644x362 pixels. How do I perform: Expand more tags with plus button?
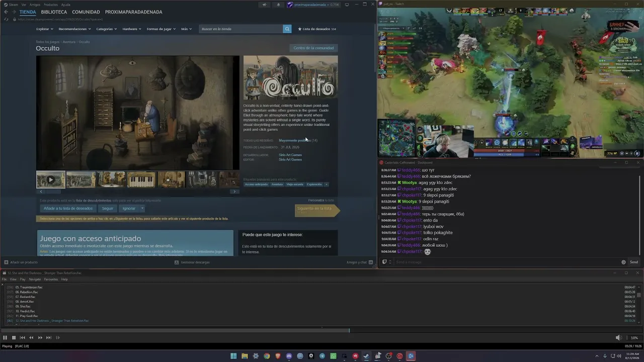pyautogui.click(x=326, y=185)
